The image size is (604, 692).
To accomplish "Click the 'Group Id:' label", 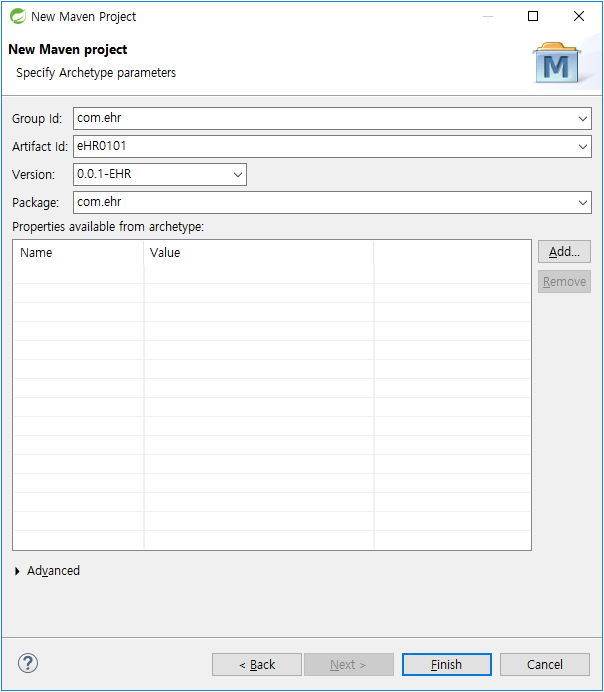I will [x=37, y=119].
